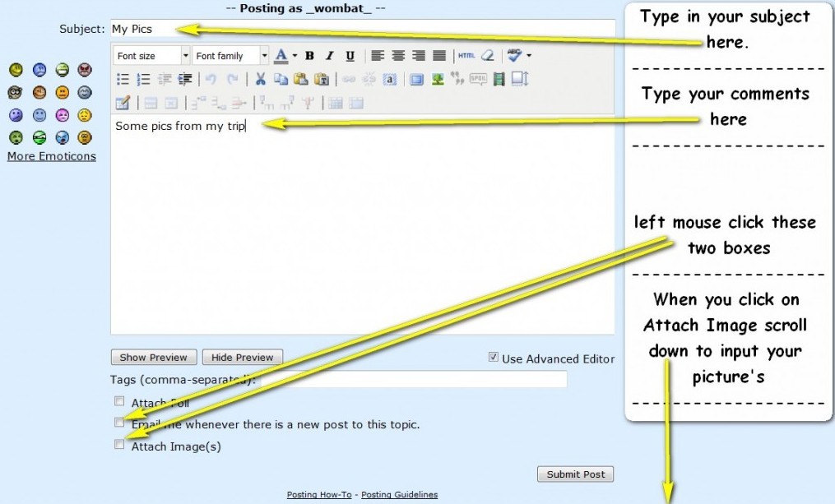
Task: Insert a numbered list
Action: click(143, 80)
